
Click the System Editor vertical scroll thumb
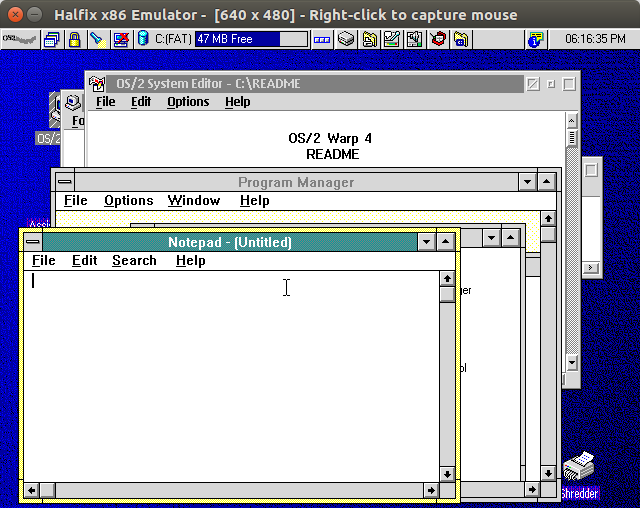[x=571, y=138]
